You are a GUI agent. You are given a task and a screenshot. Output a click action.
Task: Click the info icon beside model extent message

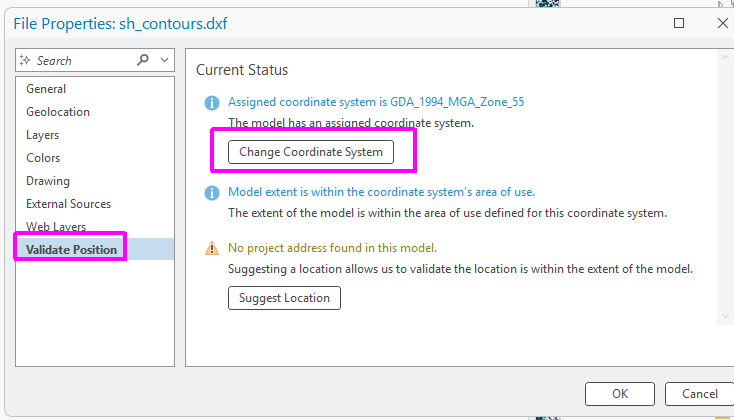(211, 192)
